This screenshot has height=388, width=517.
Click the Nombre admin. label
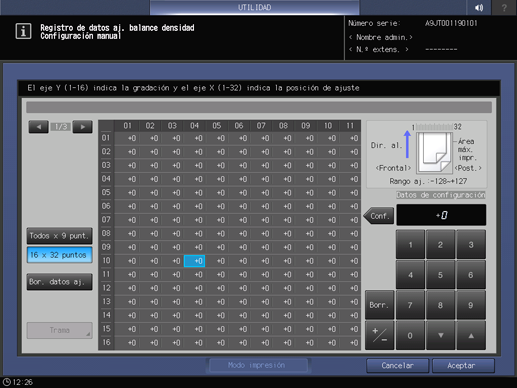[x=381, y=37]
